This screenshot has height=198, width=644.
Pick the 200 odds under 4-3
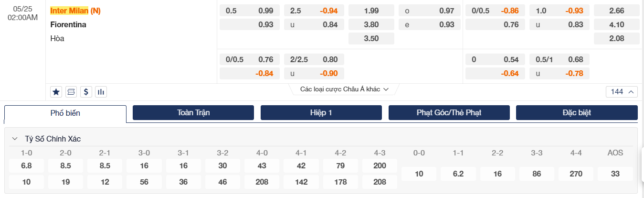pyautogui.click(x=380, y=166)
